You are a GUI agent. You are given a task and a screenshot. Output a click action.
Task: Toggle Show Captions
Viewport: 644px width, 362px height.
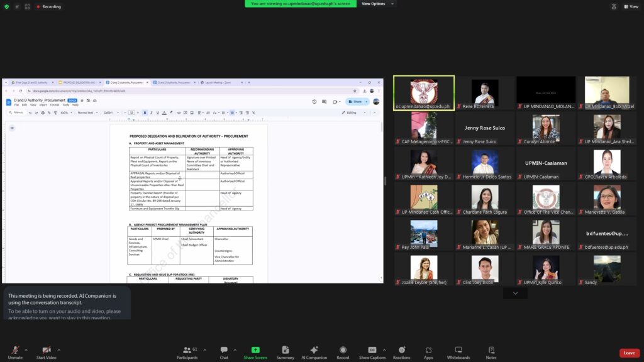click(x=372, y=352)
